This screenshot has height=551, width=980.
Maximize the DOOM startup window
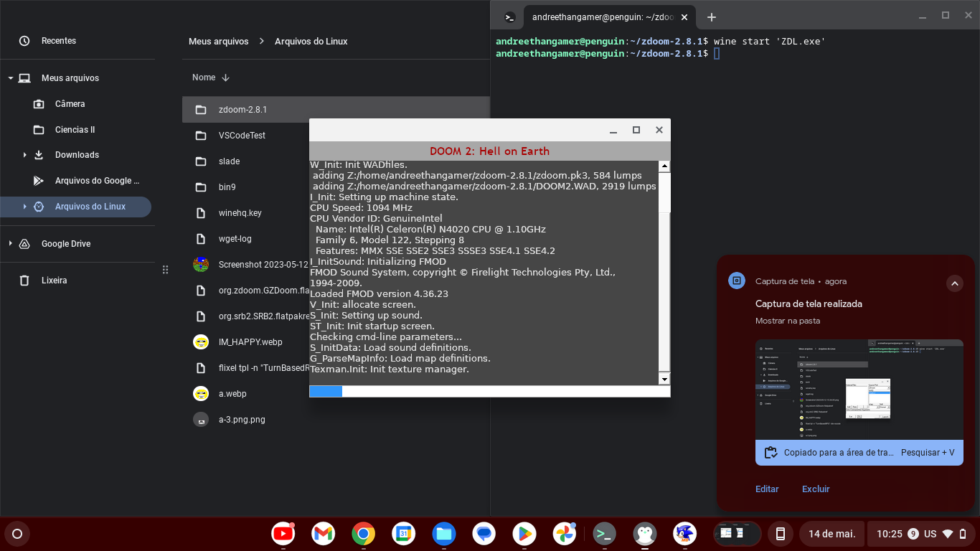pyautogui.click(x=636, y=130)
